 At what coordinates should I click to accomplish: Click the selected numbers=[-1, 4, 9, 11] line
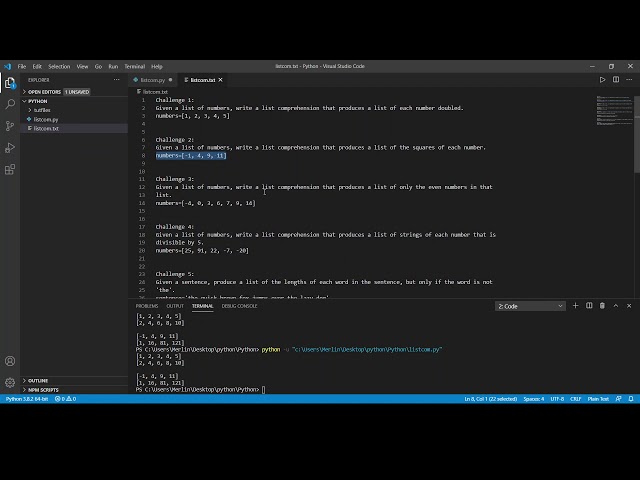[191, 156]
